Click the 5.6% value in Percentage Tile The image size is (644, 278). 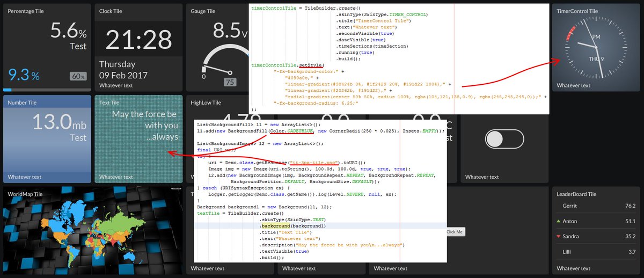click(x=69, y=30)
